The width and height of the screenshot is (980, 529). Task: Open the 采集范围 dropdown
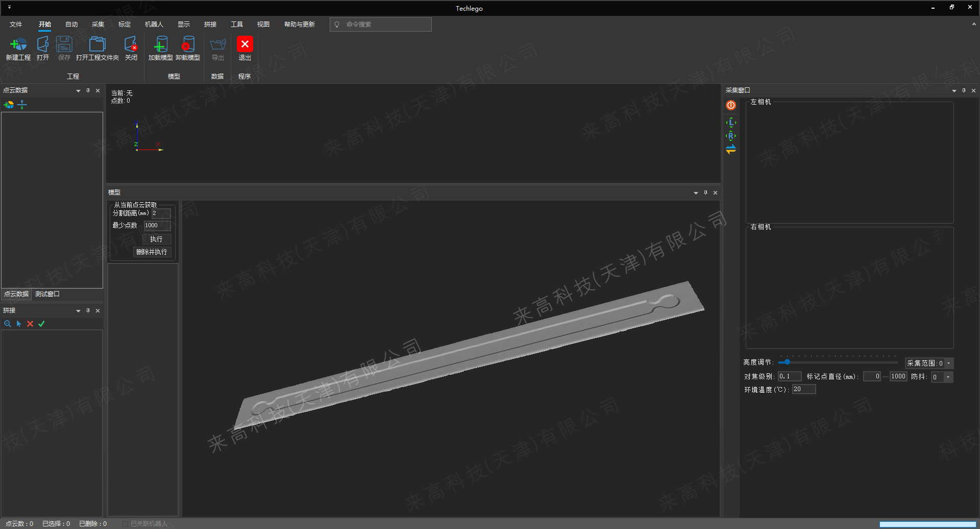(948, 364)
